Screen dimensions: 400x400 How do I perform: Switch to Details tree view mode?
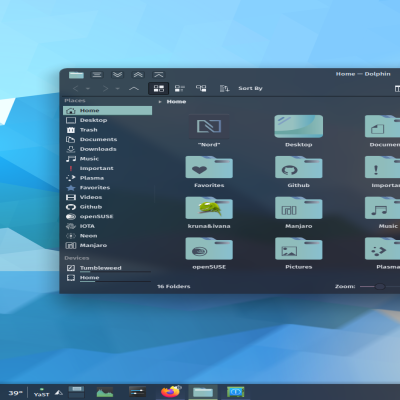pos(201,88)
